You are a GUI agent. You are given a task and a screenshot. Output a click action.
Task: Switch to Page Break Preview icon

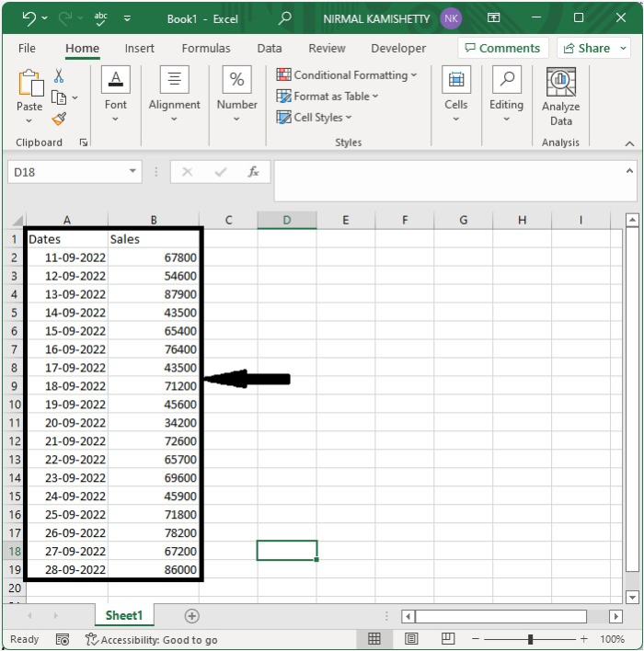tap(447, 639)
